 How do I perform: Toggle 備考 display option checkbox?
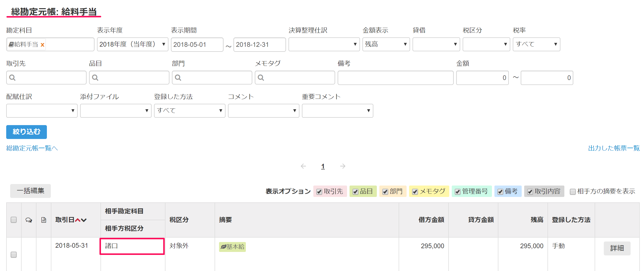[500, 192]
